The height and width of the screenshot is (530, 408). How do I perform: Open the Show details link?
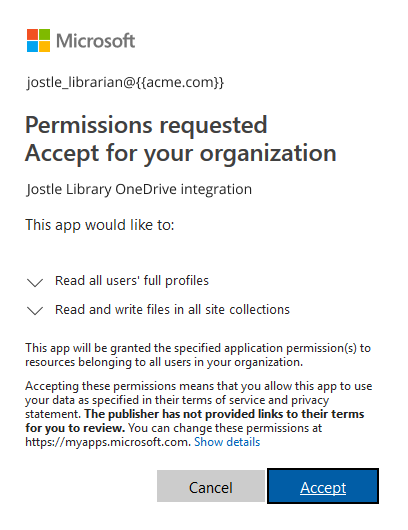click(x=227, y=442)
